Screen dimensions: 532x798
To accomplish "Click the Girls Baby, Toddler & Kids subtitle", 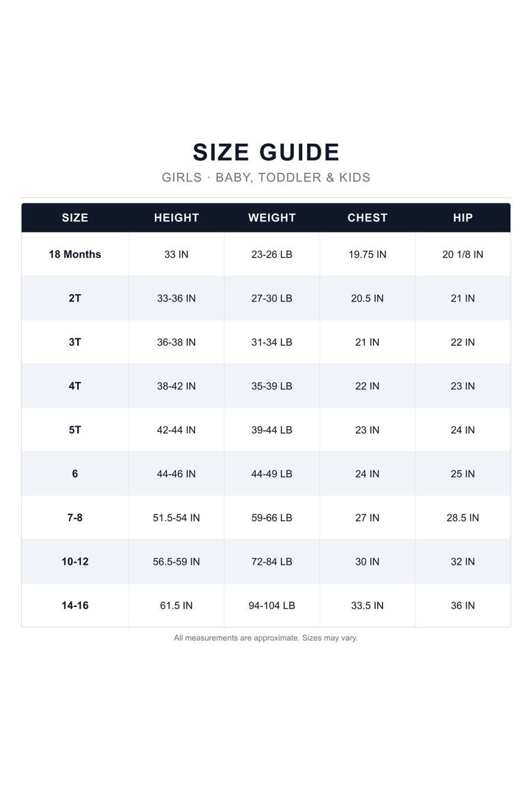I will [266, 177].
